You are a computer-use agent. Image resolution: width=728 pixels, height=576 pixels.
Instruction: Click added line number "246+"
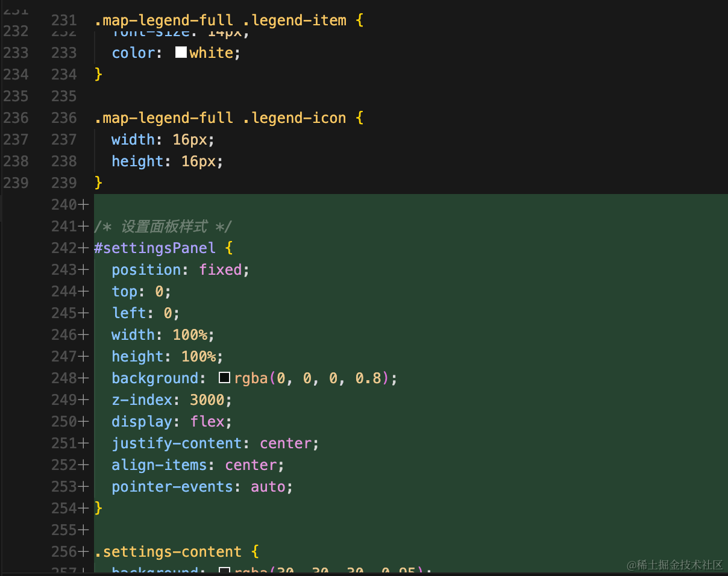click(x=70, y=334)
